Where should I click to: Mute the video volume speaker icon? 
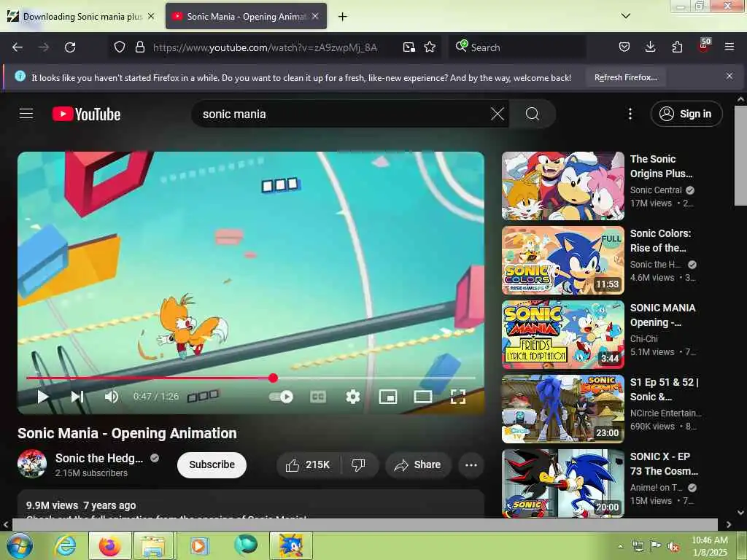112,396
